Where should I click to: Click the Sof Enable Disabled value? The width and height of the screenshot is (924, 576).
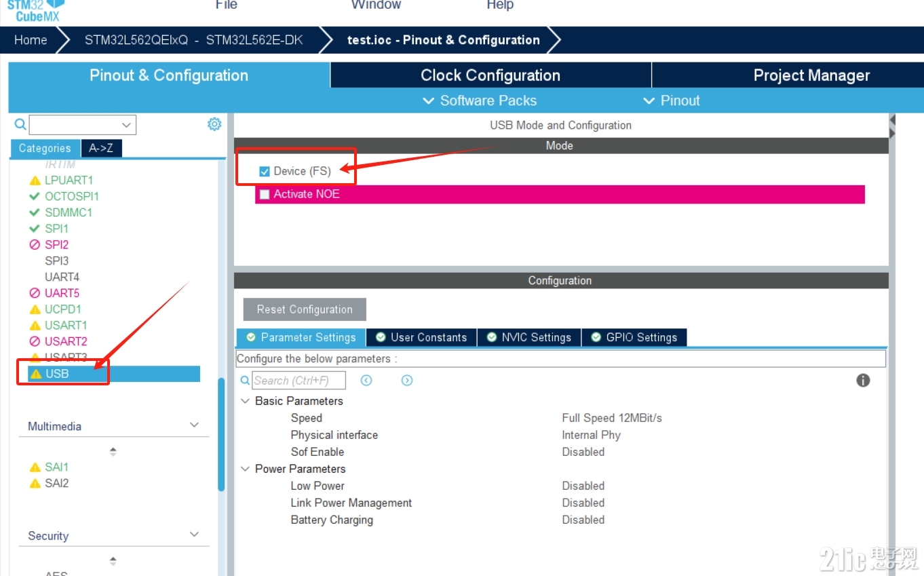pyautogui.click(x=583, y=452)
